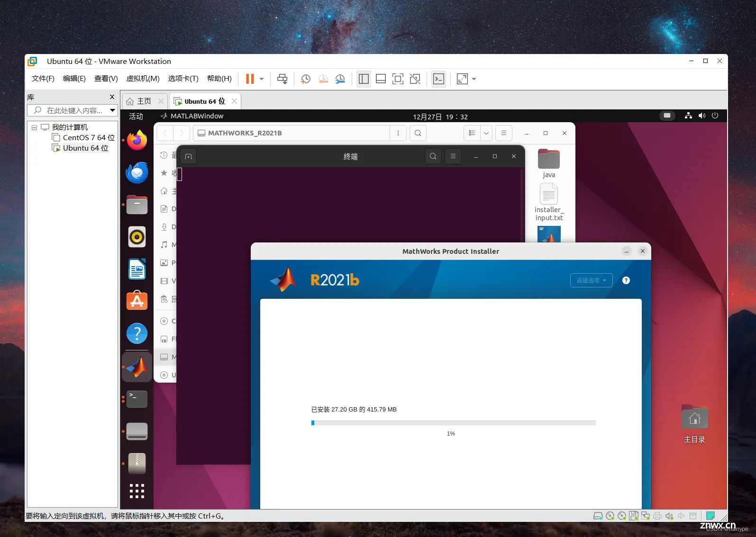Click the keyboard input indicator in top bar
The image size is (756, 537).
coord(667,116)
